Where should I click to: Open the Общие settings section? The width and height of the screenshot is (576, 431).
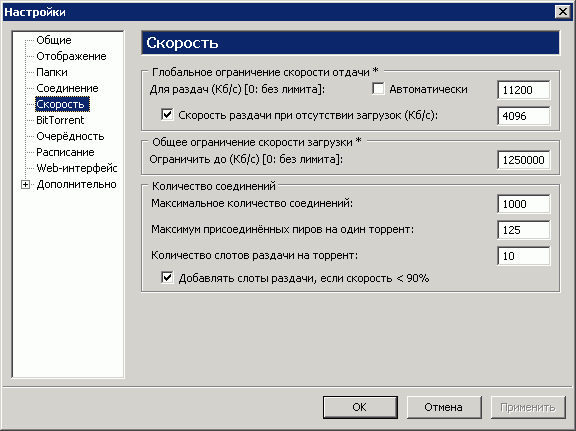tap(54, 40)
